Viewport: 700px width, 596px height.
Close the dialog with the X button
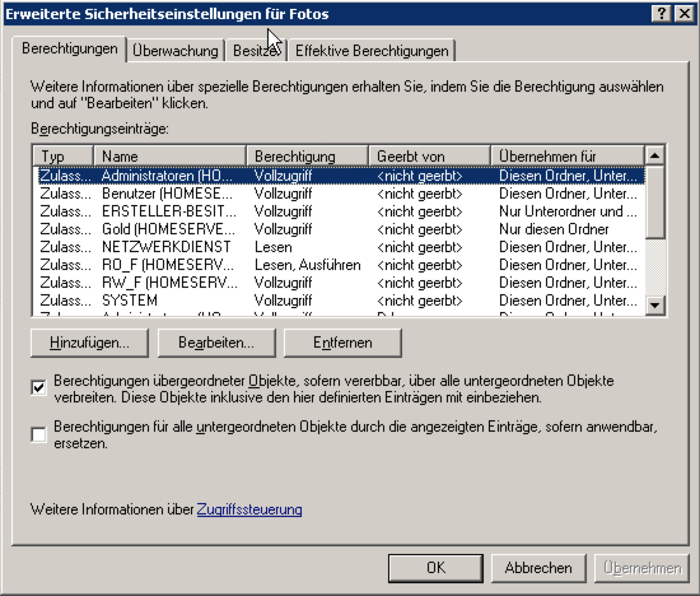pos(683,13)
